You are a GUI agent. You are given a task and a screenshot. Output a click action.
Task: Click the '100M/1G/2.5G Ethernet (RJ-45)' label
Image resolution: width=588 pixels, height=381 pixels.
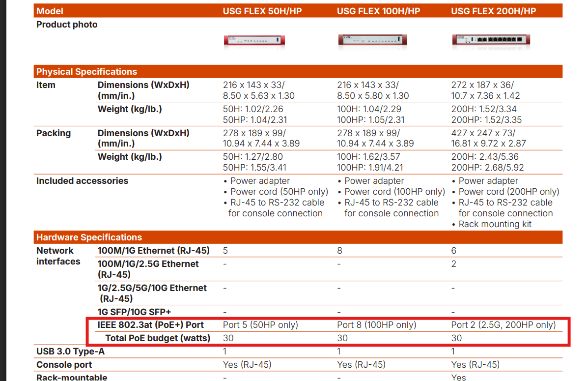coord(148,269)
